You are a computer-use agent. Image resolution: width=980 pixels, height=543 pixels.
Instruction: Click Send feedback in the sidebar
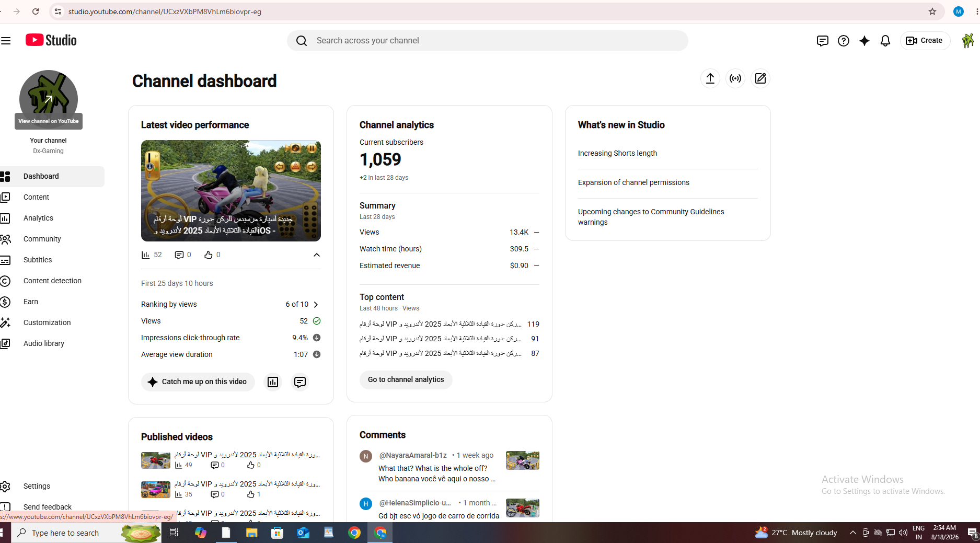coord(52,507)
